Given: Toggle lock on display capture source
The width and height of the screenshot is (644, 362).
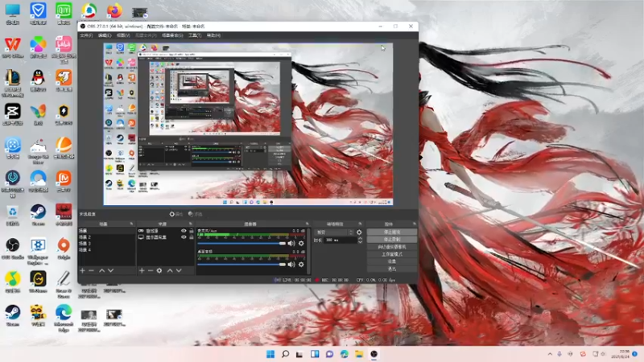Looking at the screenshot, I should (192, 237).
